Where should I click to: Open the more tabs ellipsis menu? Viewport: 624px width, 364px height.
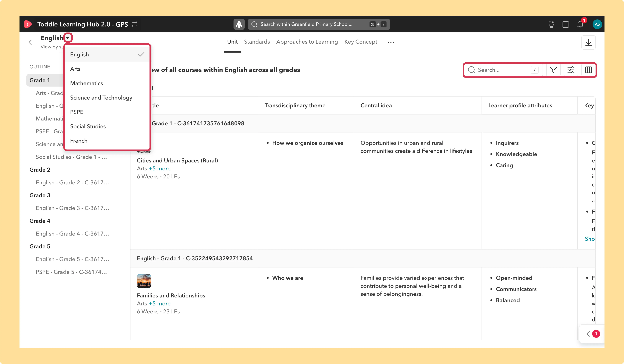tap(391, 42)
